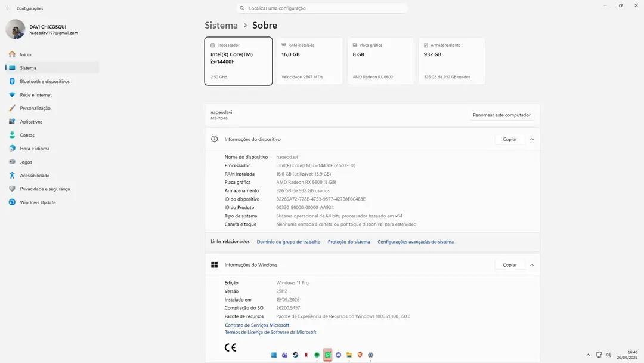Switch to WhatsApp on the taskbar

328,355
